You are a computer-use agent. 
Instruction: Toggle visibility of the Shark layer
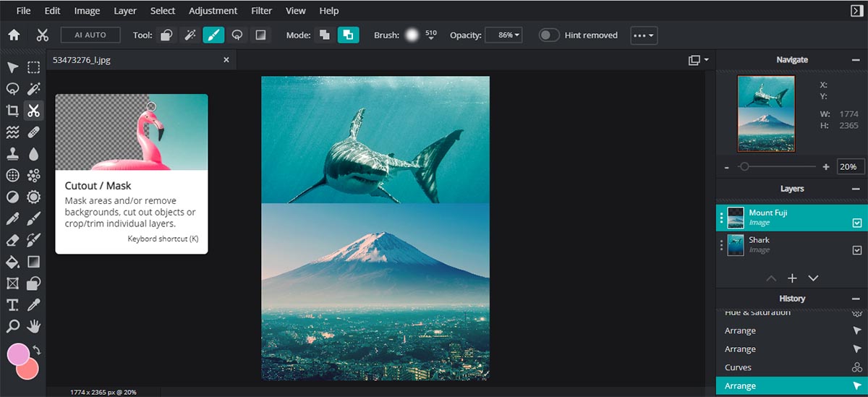click(x=857, y=250)
